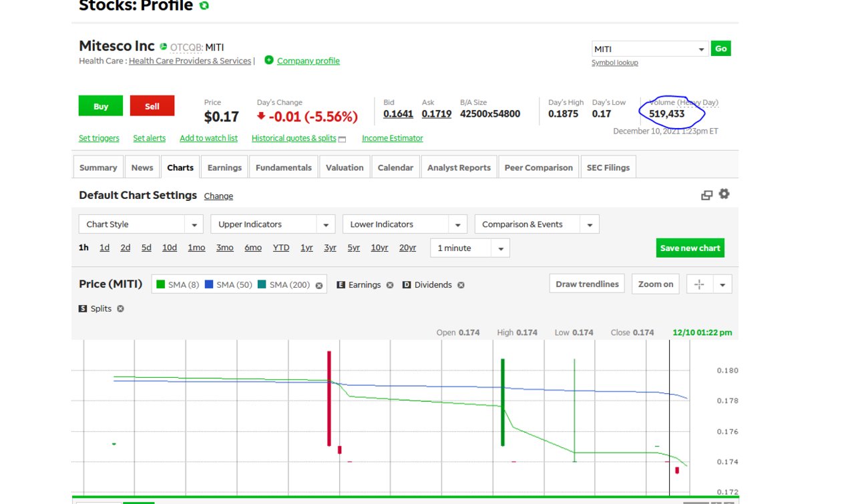Click the Bid price 0.1641
Screen dimensions: 854x504
click(x=398, y=114)
